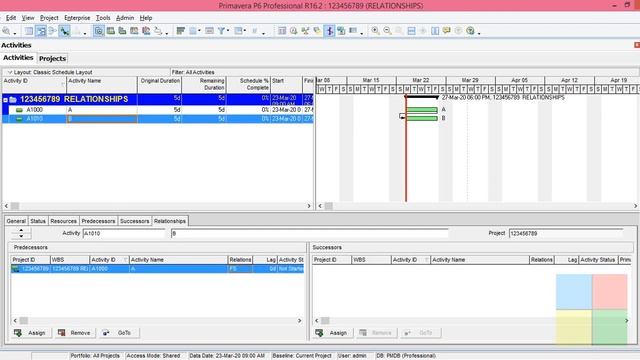Click the Filter funnel icon

pos(221,31)
